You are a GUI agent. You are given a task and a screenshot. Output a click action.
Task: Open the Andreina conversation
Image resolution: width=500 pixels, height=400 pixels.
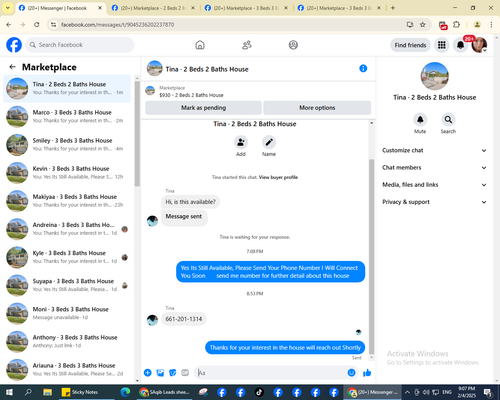click(67, 229)
